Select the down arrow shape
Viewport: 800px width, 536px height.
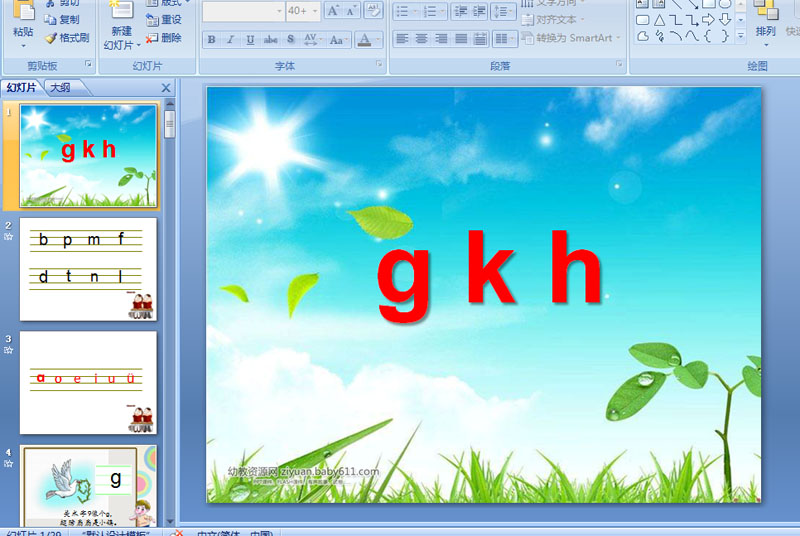725,20
